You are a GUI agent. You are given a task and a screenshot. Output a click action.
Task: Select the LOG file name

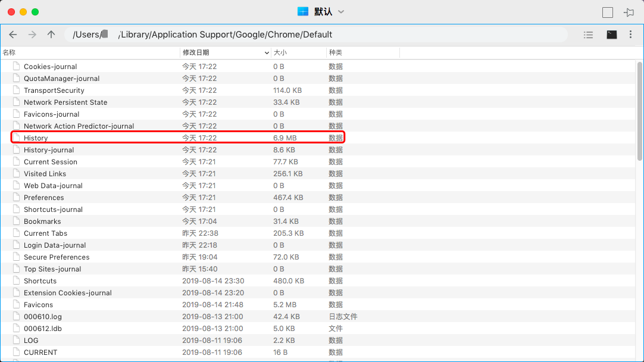(x=31, y=341)
